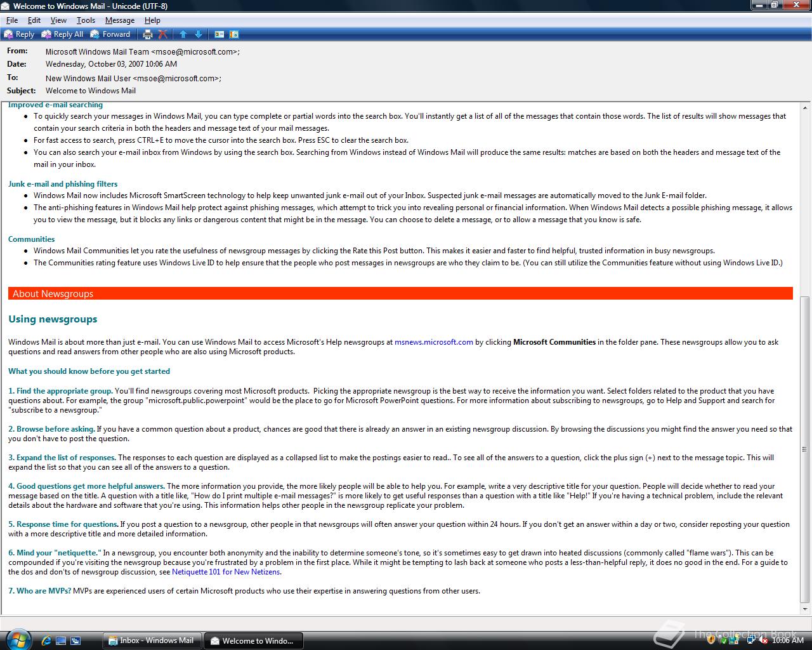
Task: Click the scrollbar down arrow
Action: point(806,609)
